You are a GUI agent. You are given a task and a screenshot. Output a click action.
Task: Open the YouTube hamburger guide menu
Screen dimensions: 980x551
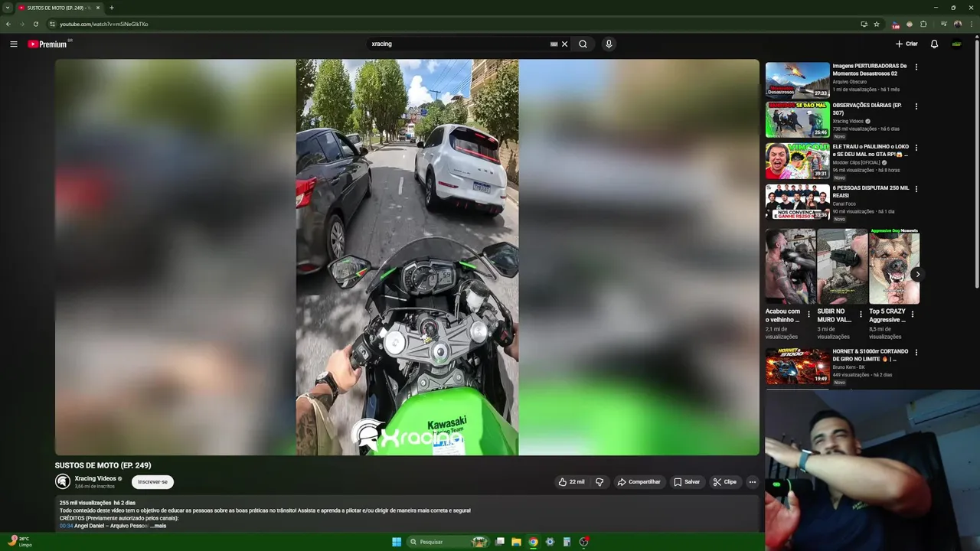14,44
